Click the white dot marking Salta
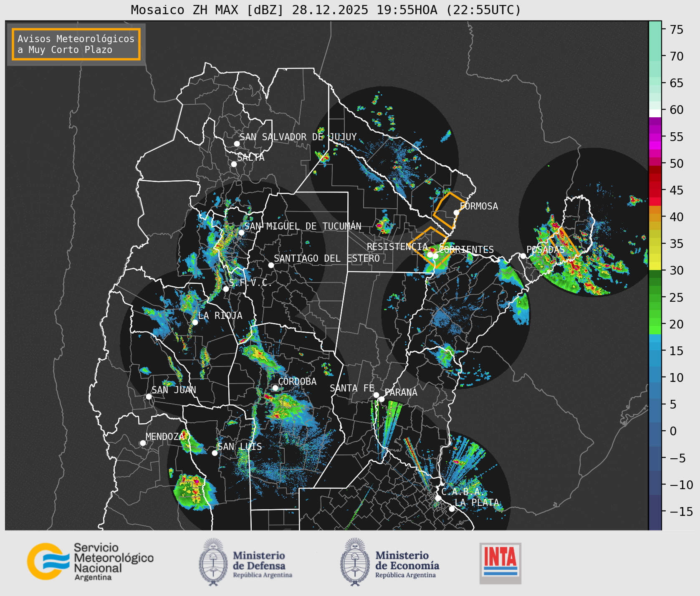Image resolution: width=700 pixels, height=596 pixels. point(234,164)
